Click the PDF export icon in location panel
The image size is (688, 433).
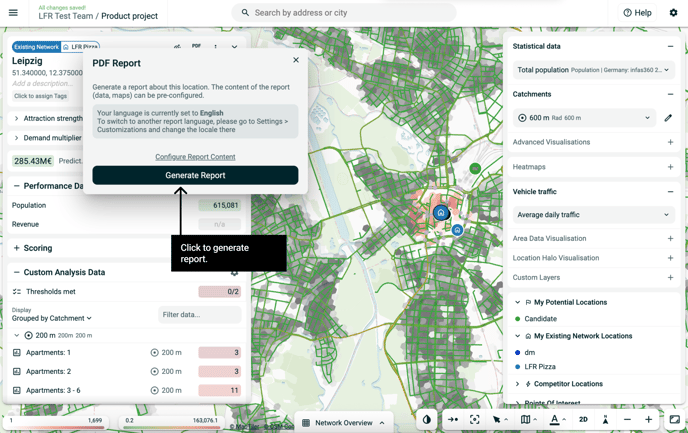click(x=196, y=46)
